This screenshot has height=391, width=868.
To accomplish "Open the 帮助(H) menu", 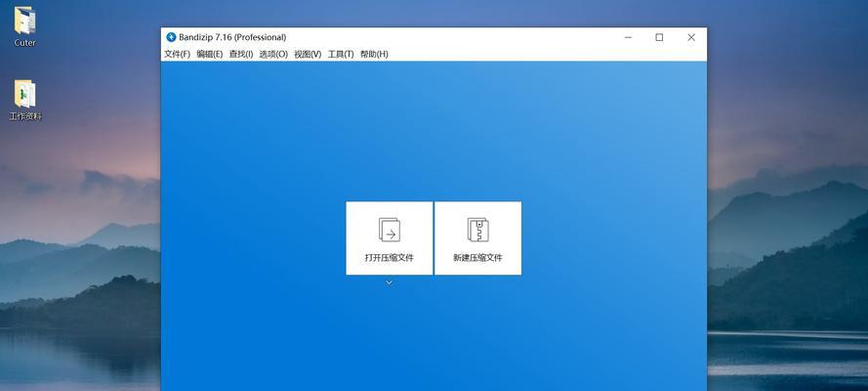I will tap(374, 55).
